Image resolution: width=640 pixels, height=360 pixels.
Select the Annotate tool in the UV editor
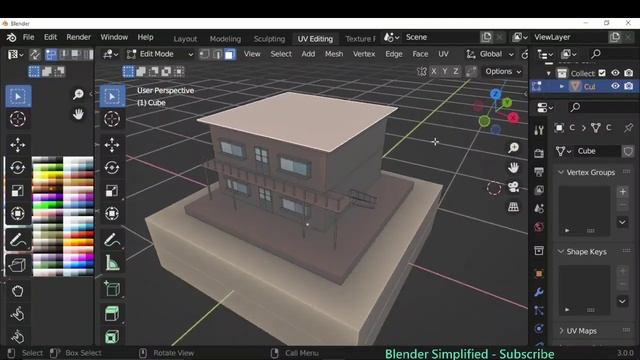(18, 240)
